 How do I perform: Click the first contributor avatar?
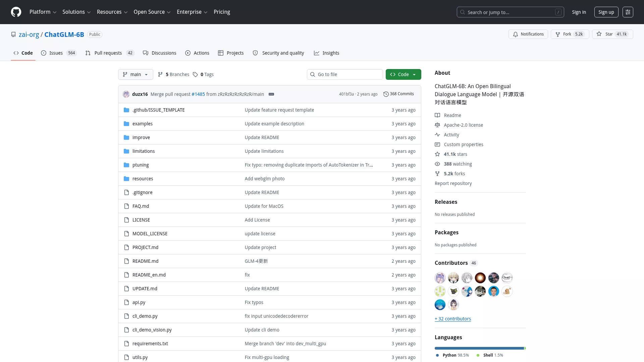click(440, 278)
